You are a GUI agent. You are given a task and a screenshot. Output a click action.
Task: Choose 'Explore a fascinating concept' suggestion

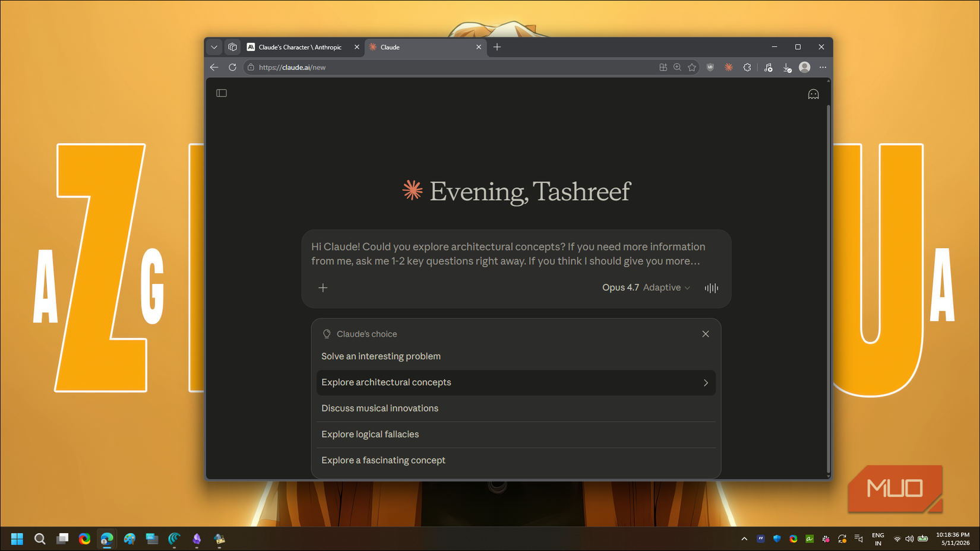click(x=516, y=460)
